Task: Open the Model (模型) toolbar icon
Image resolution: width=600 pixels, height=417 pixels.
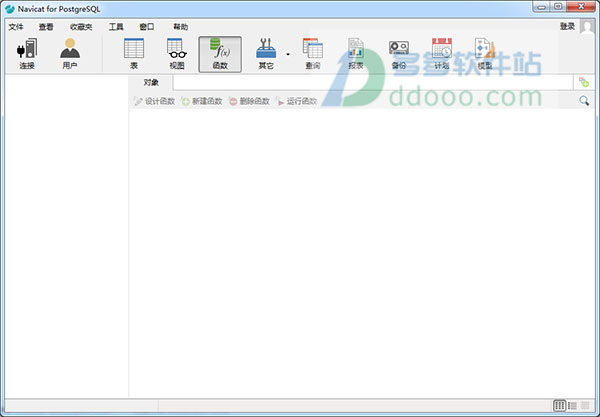Action: click(485, 54)
